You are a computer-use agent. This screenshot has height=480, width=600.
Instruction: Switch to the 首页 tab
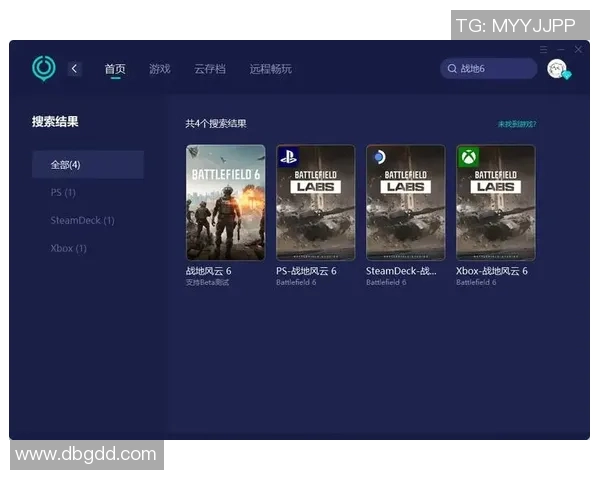pos(115,69)
